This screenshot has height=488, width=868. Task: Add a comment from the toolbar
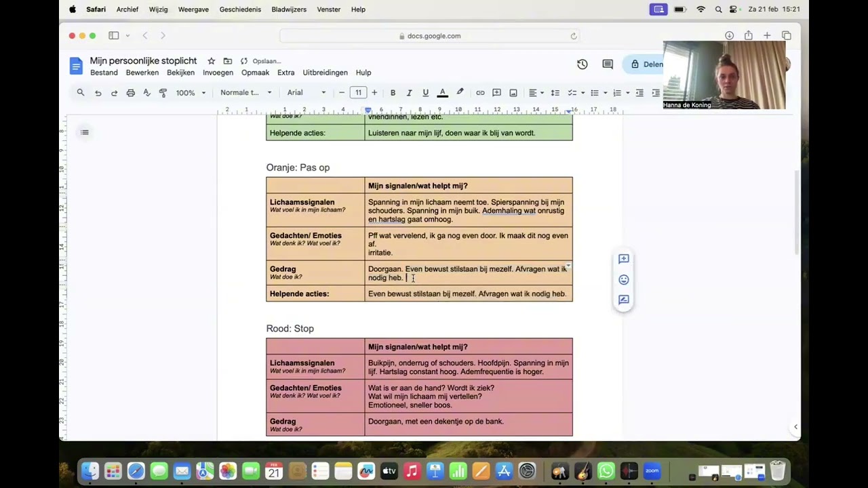496,93
